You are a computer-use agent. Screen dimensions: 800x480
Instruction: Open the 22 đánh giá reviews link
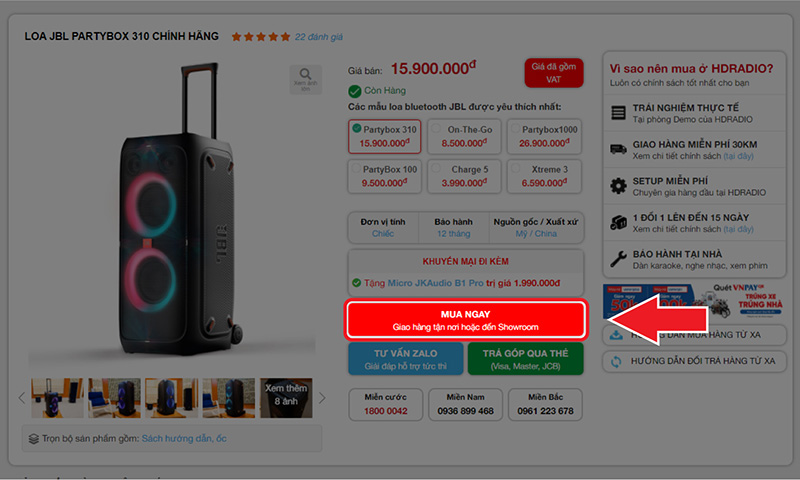tap(318, 37)
